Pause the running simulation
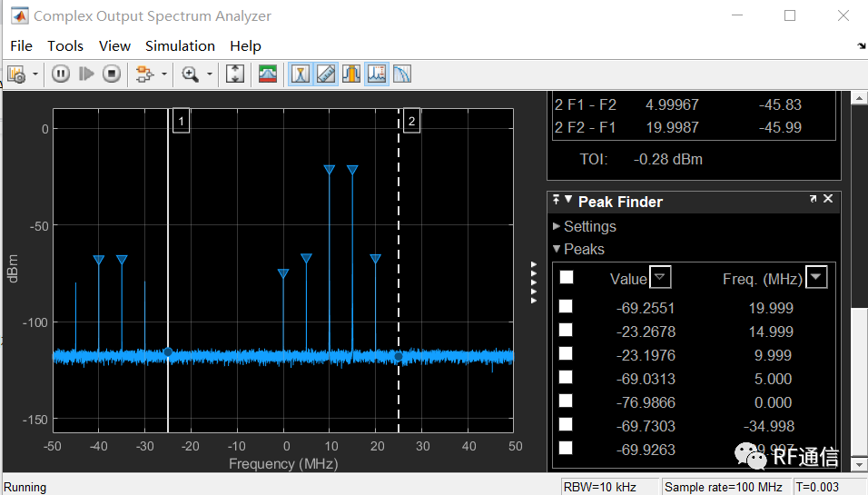Image resolution: width=868 pixels, height=495 pixels. coord(61,74)
